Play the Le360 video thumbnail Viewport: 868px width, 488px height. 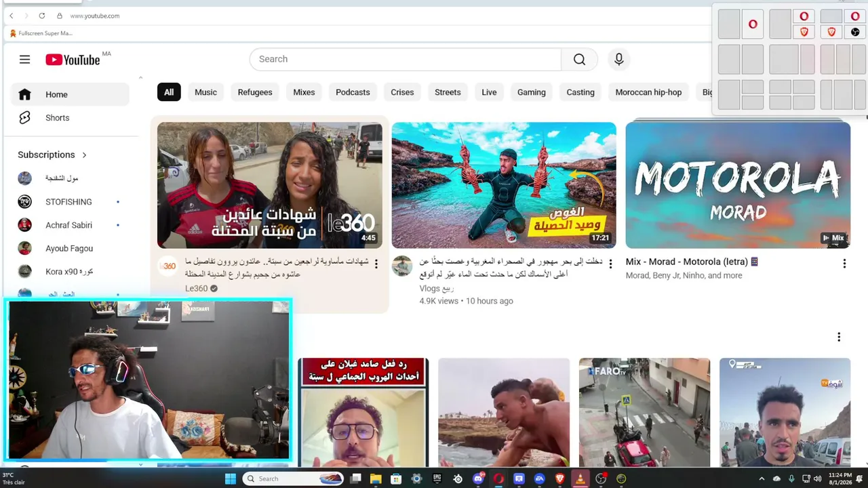tap(270, 185)
